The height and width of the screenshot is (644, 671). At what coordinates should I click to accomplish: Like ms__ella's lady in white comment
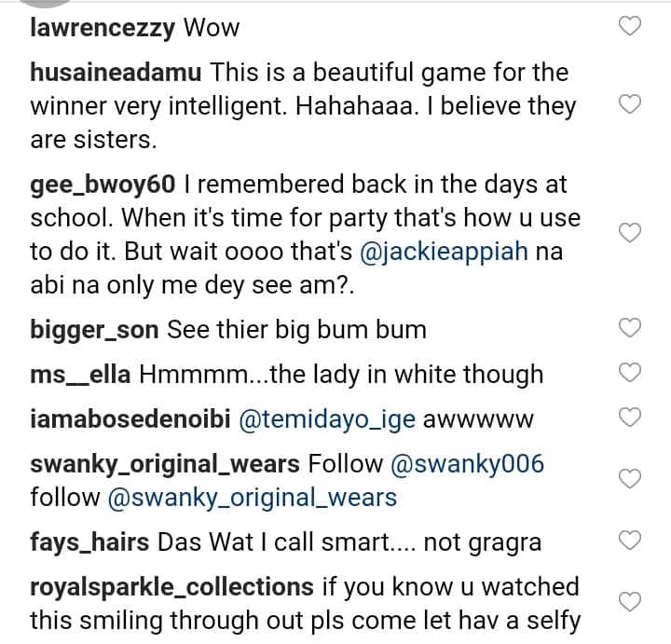pos(631,373)
